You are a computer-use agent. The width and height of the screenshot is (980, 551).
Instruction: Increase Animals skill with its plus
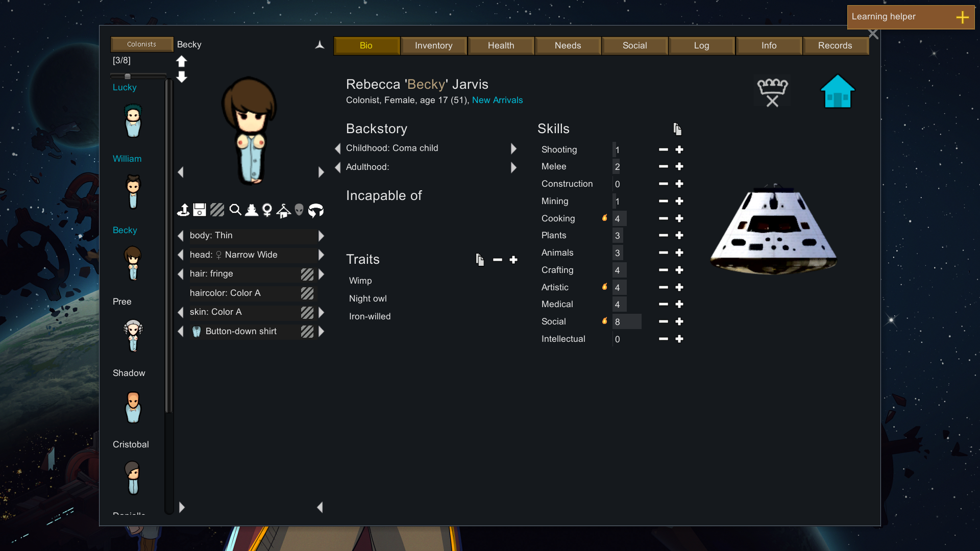679,253
